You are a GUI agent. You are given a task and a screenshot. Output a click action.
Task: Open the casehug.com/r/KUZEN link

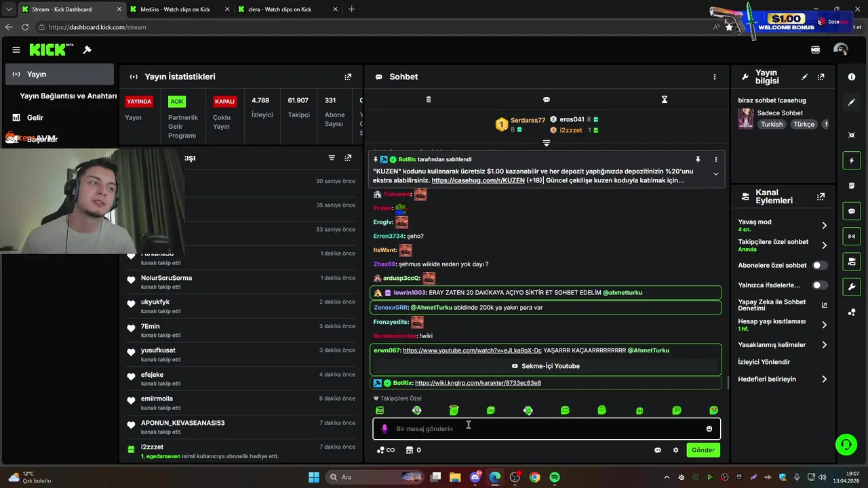(478, 180)
